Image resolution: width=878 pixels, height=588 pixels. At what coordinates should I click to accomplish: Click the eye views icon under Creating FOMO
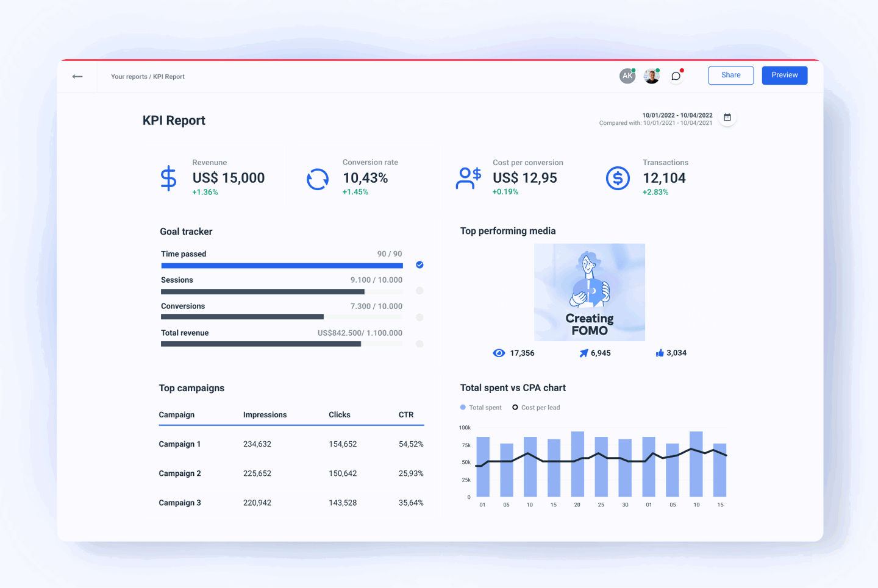[499, 353]
